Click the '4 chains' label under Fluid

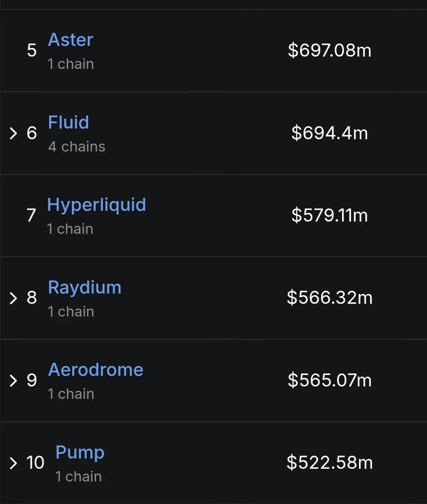pos(76,147)
